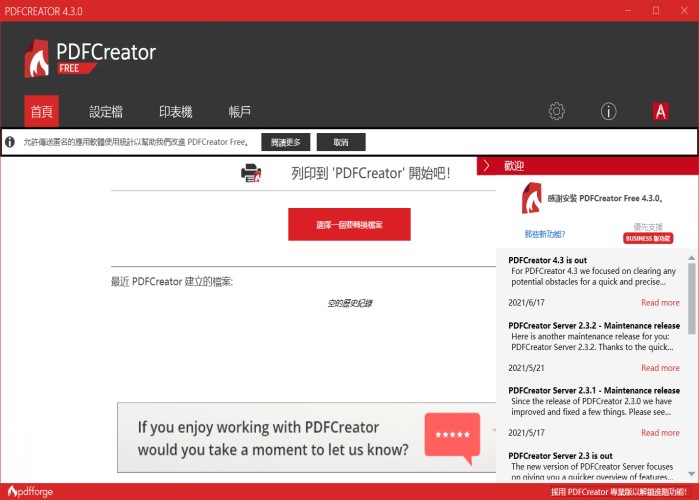The image size is (699, 500).
Task: Click the news panel scrollbar down arrow
Action: coord(691,474)
